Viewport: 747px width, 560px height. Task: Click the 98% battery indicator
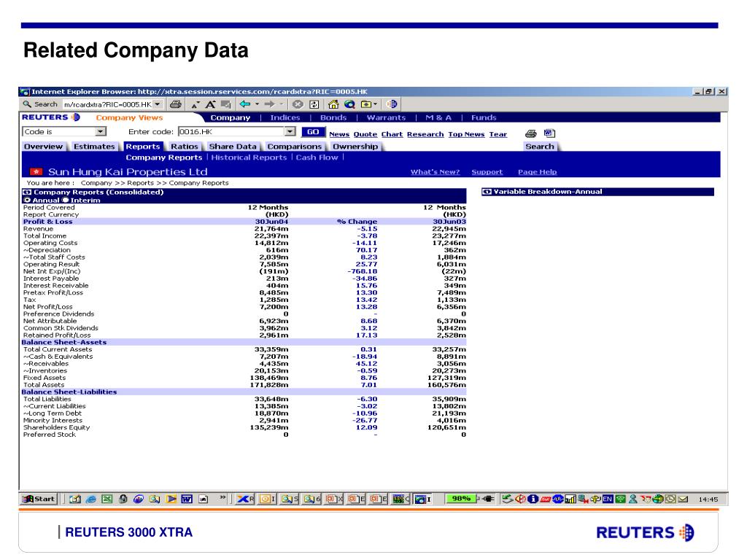pos(461,499)
